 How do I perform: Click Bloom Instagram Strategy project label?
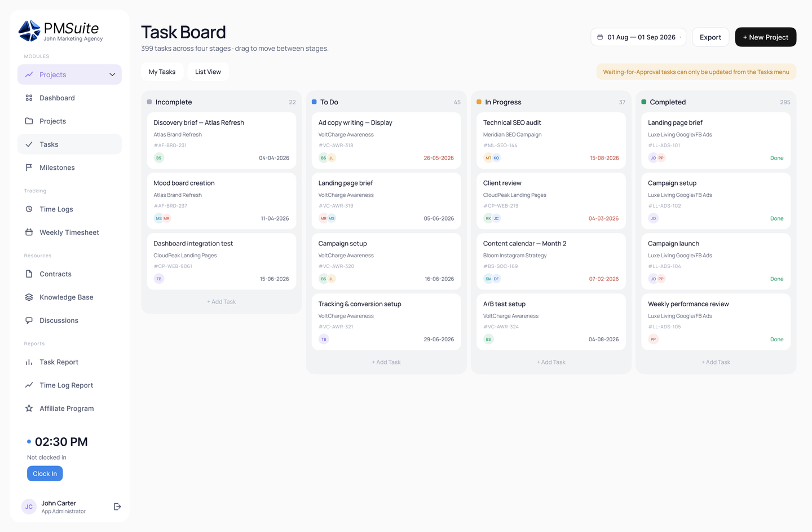tap(515, 256)
